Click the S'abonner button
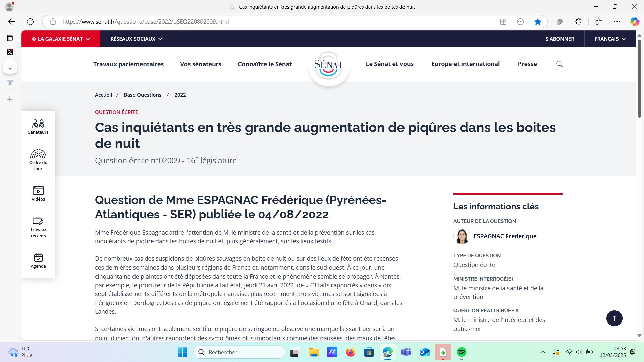This screenshot has height=362, width=644. [559, 39]
